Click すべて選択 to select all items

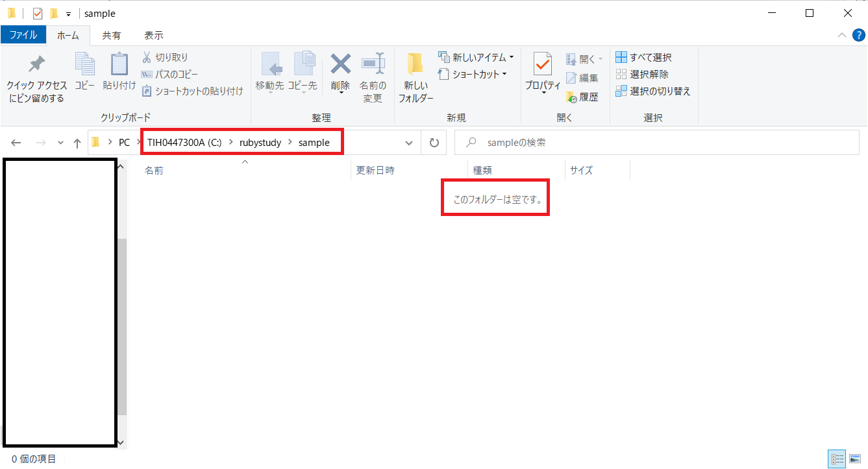(643, 58)
